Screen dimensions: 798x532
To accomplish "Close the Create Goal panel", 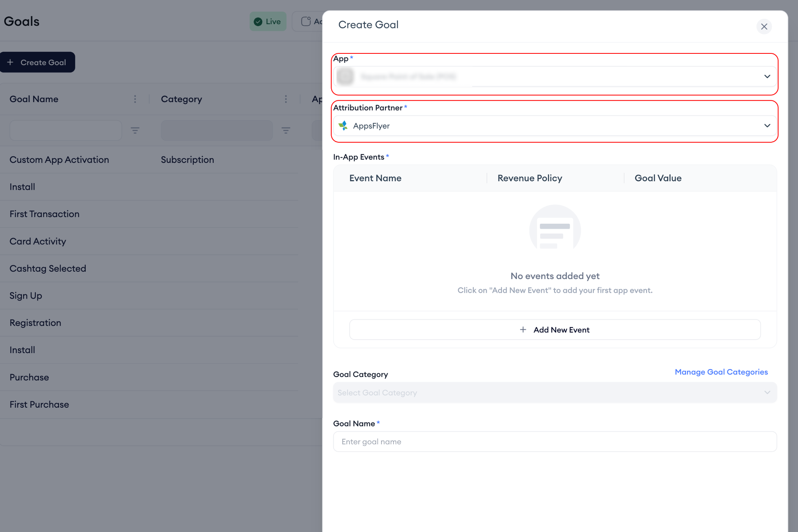I will click(764, 27).
